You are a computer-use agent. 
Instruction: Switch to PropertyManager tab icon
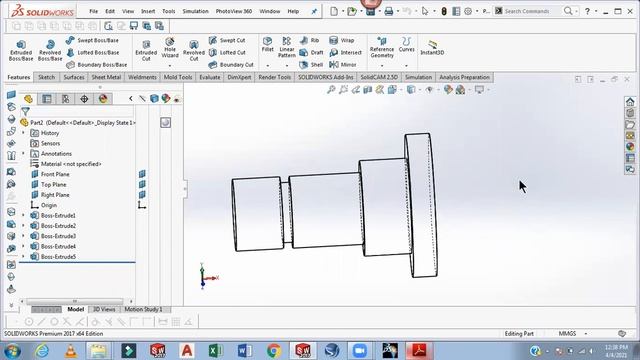click(x=47, y=98)
